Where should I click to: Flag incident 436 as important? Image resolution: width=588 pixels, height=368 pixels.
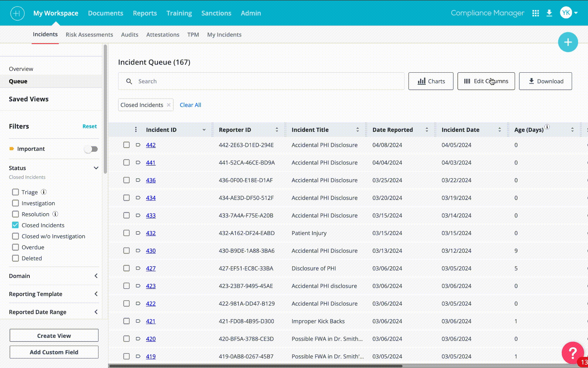[x=138, y=180]
